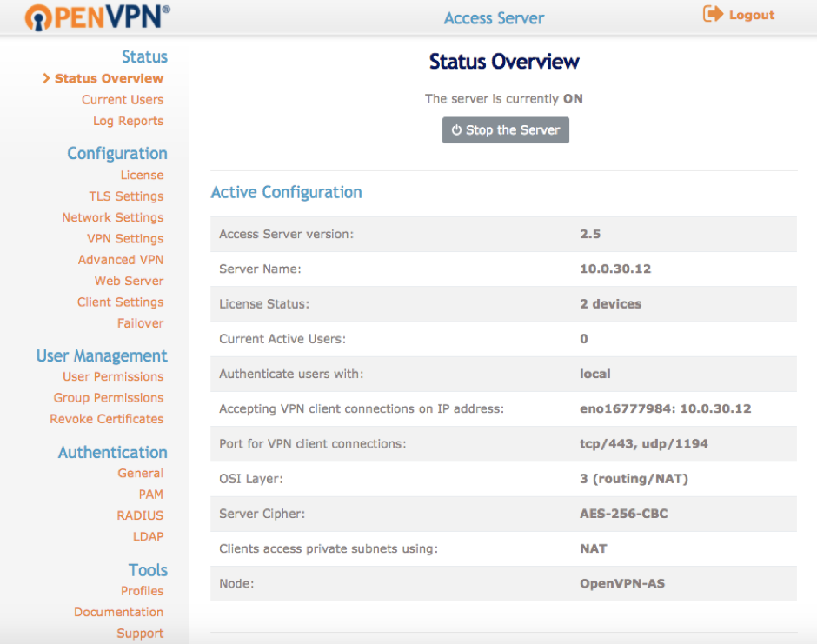The image size is (817, 644).
Task: Click the tcp/443, udp/1194 port value
Action: tap(643, 444)
